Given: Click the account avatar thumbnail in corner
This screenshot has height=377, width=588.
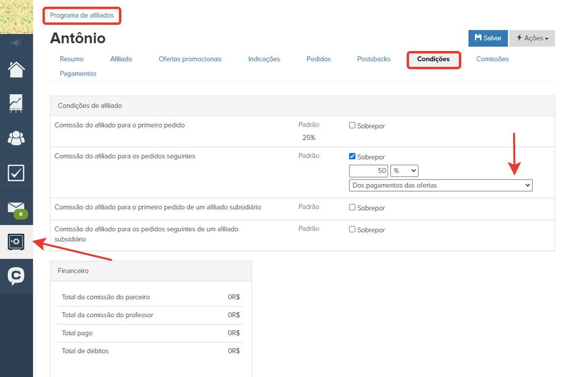Looking at the screenshot, I should pyautogui.click(x=16, y=17).
